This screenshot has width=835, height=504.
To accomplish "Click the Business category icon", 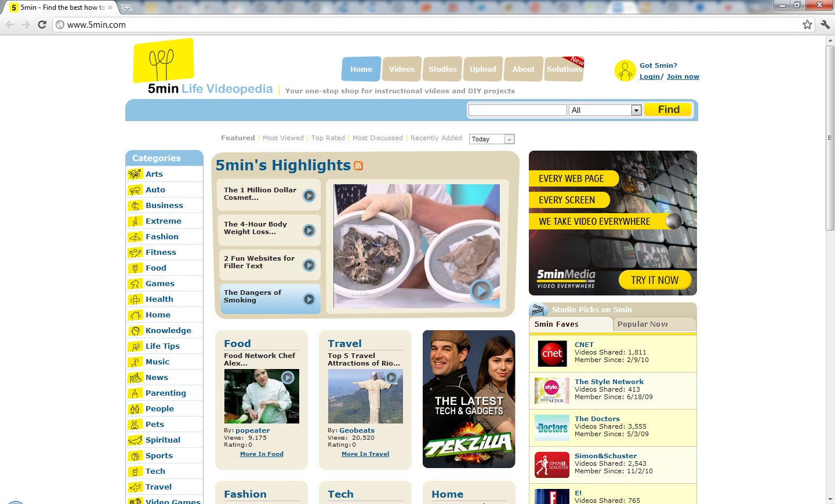I will pos(135,205).
